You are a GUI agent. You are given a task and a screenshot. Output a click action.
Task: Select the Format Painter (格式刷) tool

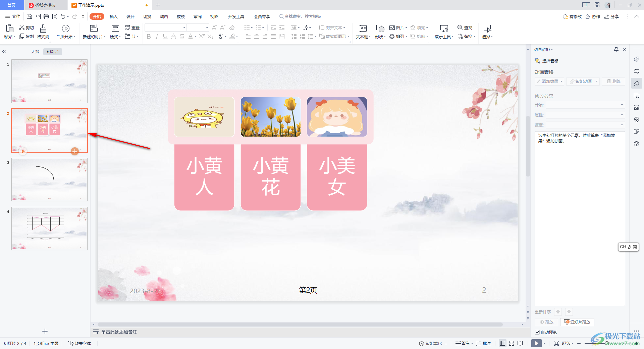tap(43, 32)
